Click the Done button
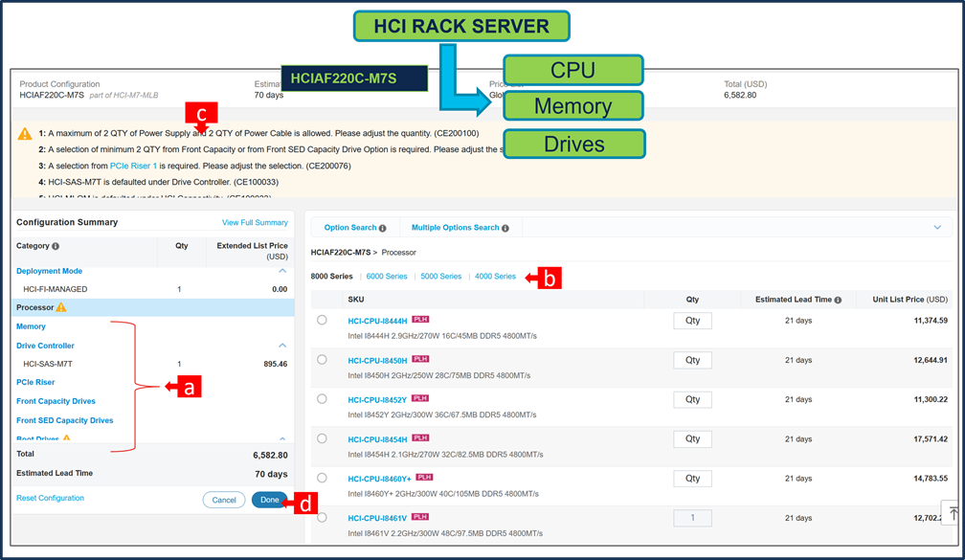Image resolution: width=965 pixels, height=560 pixels. pyautogui.click(x=270, y=500)
